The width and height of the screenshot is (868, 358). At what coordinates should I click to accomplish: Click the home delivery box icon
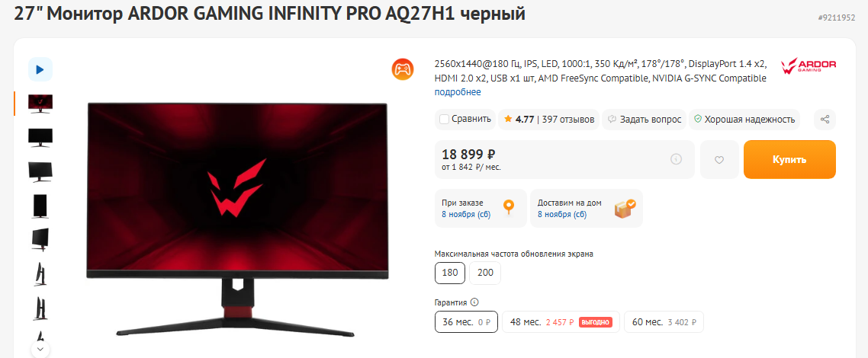pyautogui.click(x=625, y=208)
